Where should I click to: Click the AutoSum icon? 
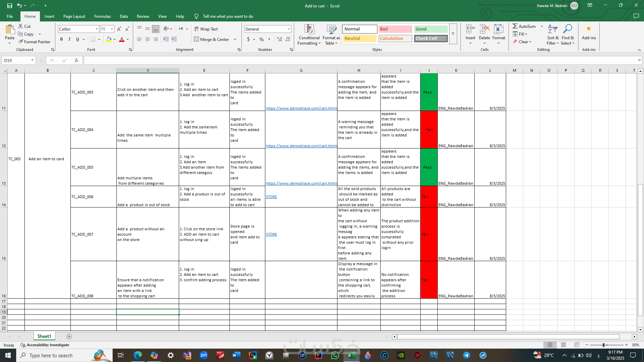coord(515,26)
